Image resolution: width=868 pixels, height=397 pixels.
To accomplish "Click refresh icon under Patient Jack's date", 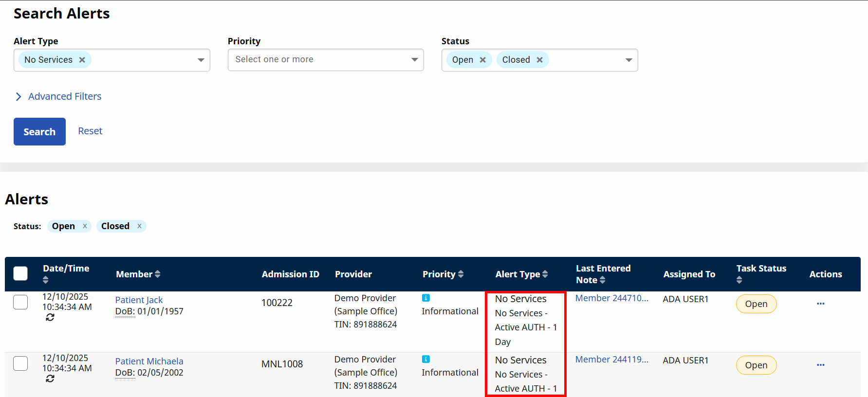I will coord(50,317).
